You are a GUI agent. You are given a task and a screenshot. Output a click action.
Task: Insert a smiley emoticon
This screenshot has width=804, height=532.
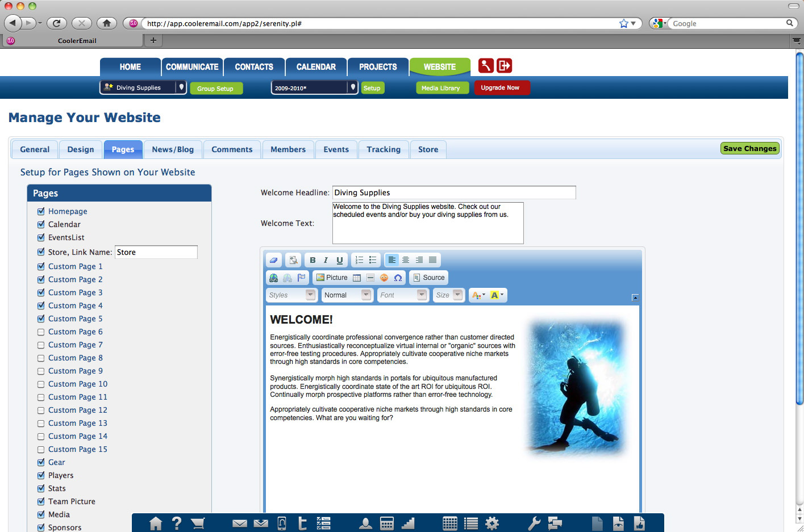384,278
